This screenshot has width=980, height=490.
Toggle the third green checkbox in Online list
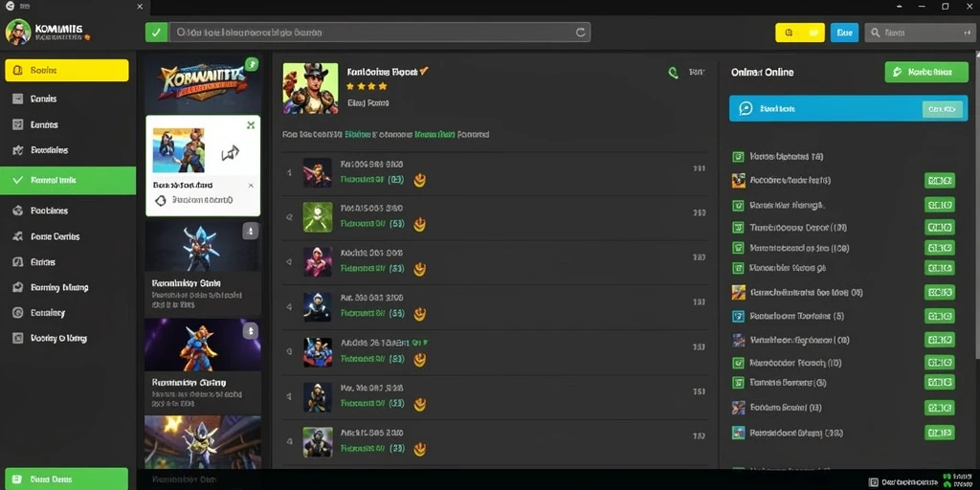[x=738, y=228]
